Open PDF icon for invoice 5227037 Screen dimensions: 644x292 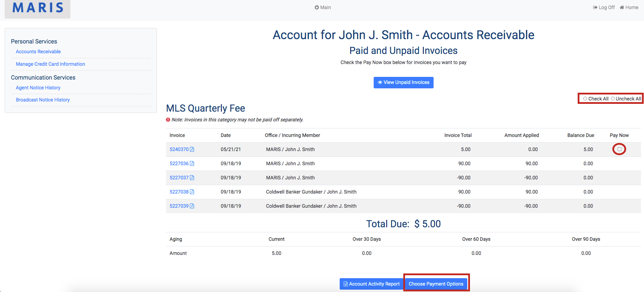point(192,178)
